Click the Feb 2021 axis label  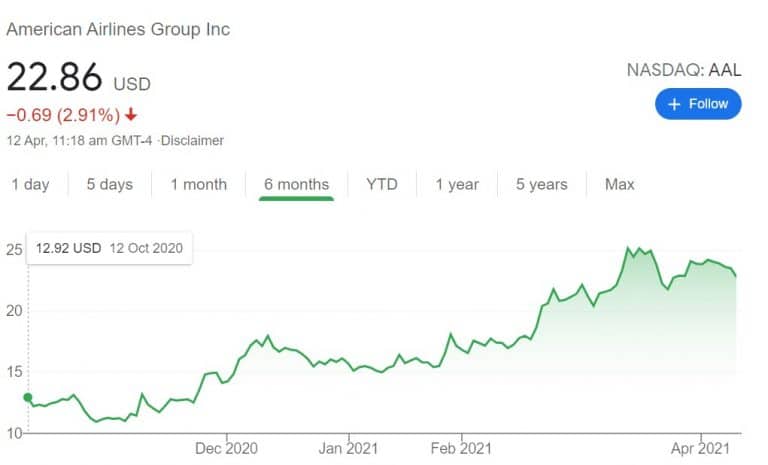tap(461, 448)
